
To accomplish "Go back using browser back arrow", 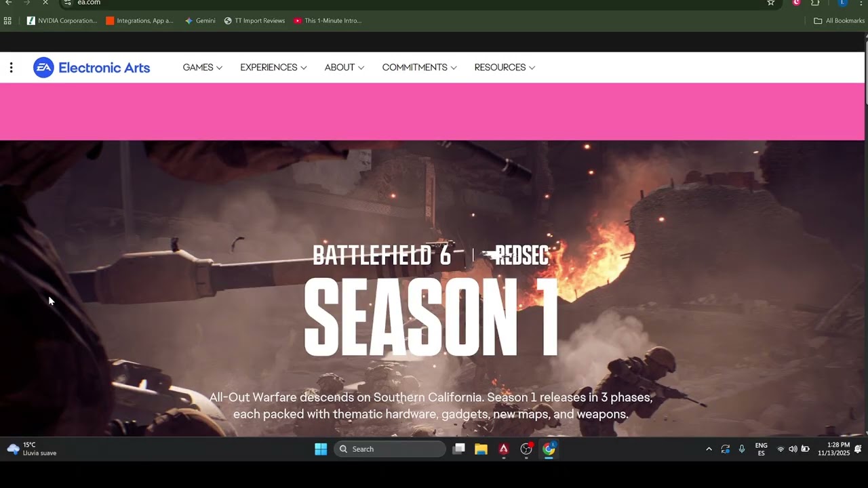I will point(9,3).
